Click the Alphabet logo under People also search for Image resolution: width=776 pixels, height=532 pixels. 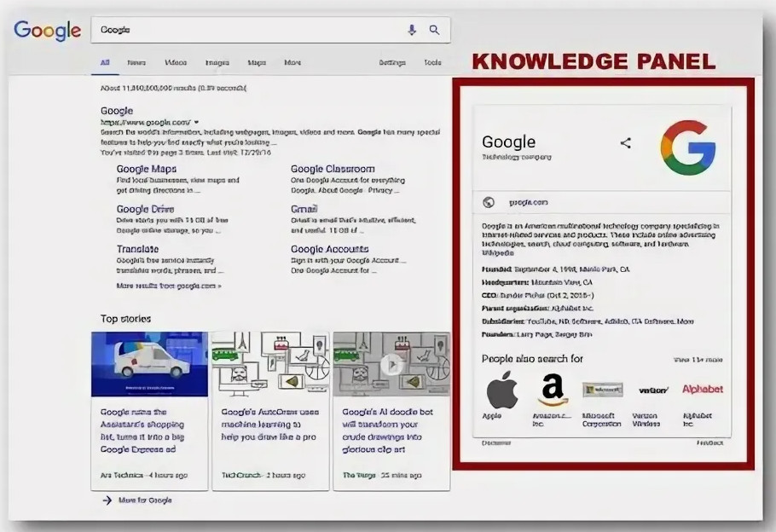pyautogui.click(x=703, y=390)
